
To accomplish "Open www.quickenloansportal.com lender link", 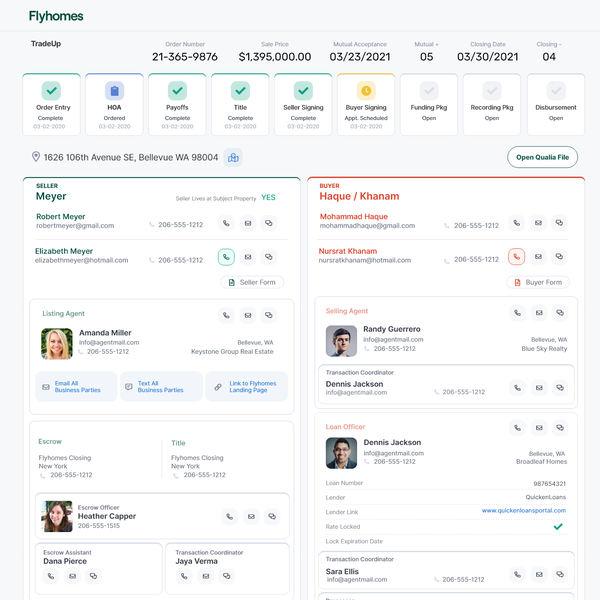I will tap(524, 510).
